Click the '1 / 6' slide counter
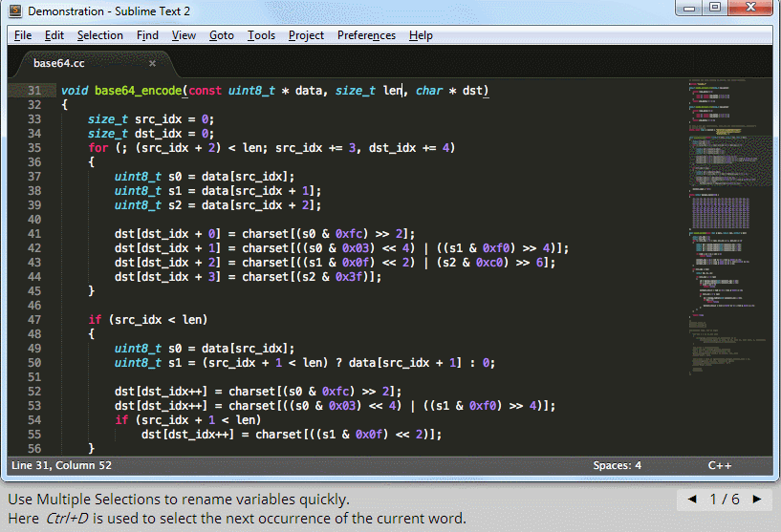The width and height of the screenshot is (781, 532). click(725, 499)
